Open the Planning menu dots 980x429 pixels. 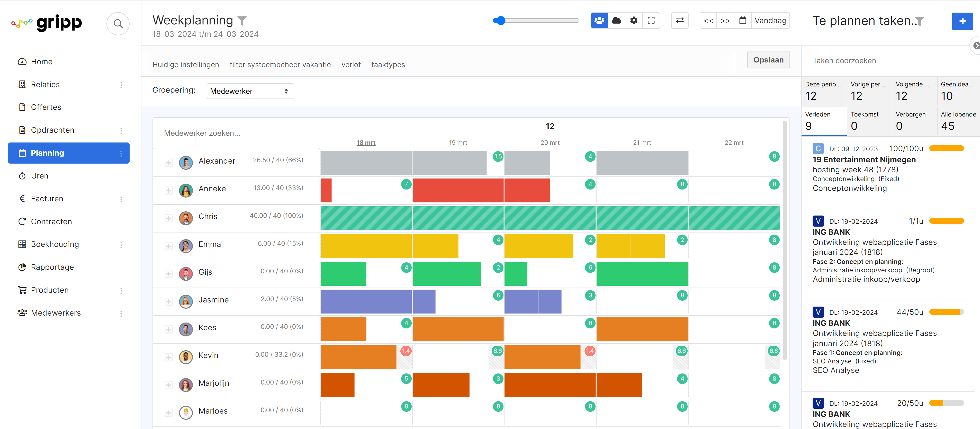(x=121, y=153)
